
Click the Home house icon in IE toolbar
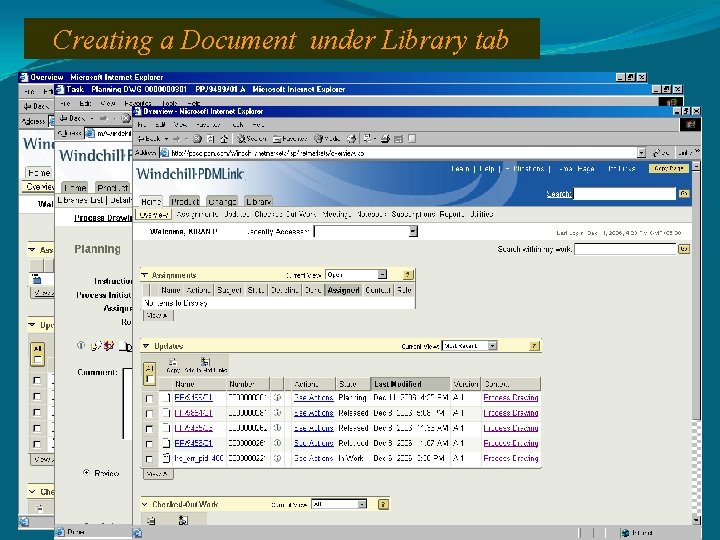[224, 139]
